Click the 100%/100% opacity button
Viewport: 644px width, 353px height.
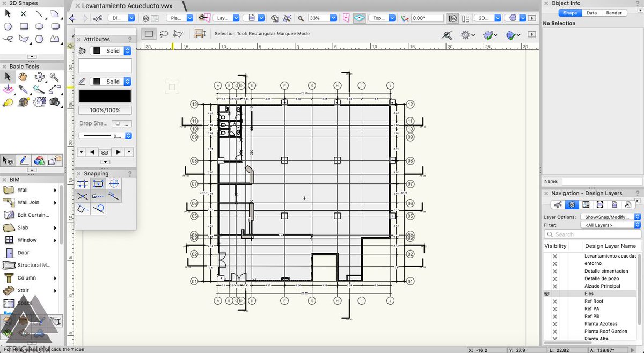click(x=105, y=110)
